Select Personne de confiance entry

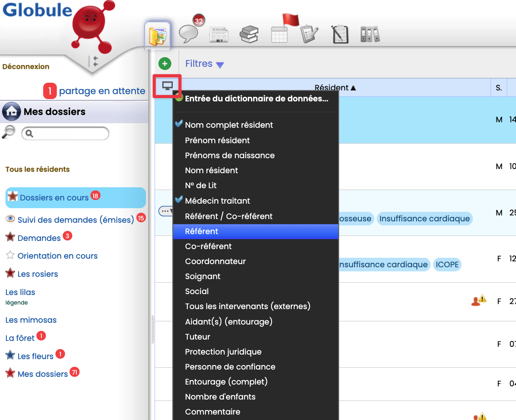pyautogui.click(x=230, y=367)
